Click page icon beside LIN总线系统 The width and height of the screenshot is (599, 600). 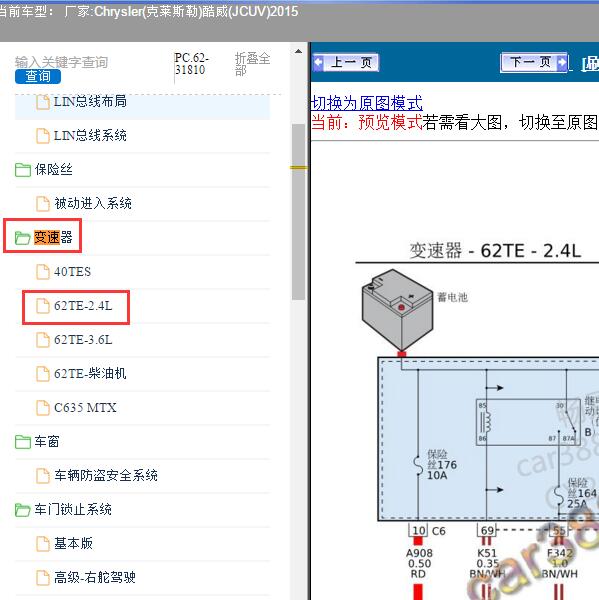click(x=43, y=136)
